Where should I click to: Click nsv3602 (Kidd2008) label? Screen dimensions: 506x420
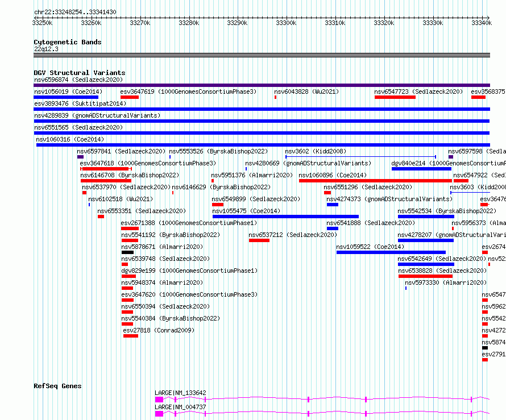[316, 151]
